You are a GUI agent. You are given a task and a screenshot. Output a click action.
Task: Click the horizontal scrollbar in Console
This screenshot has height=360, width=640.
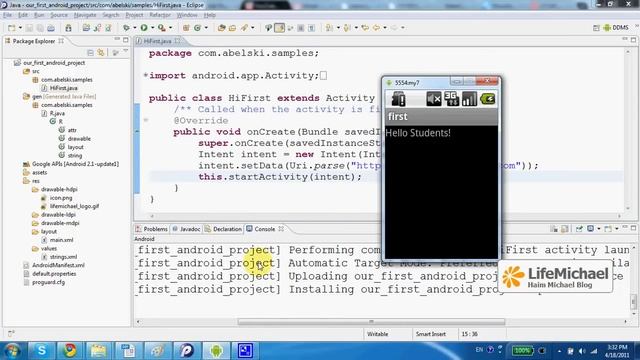tap(371, 322)
